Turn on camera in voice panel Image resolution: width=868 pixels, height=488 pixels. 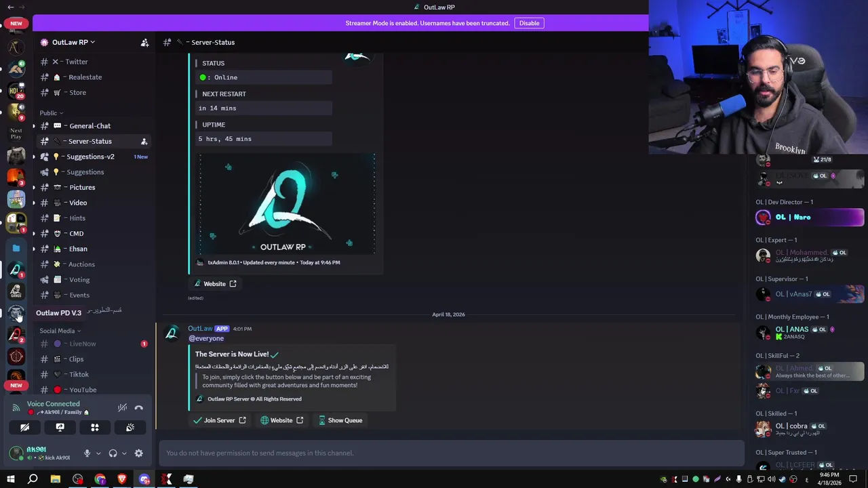[x=24, y=428]
